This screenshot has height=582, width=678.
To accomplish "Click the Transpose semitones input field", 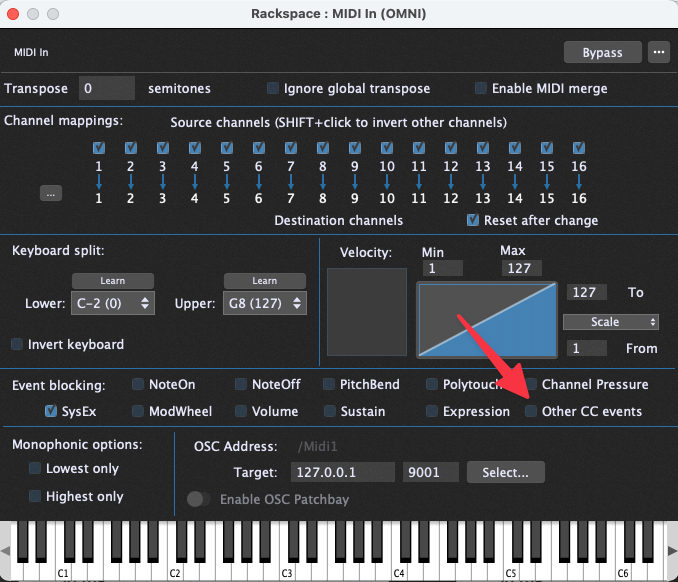I will coord(107,88).
